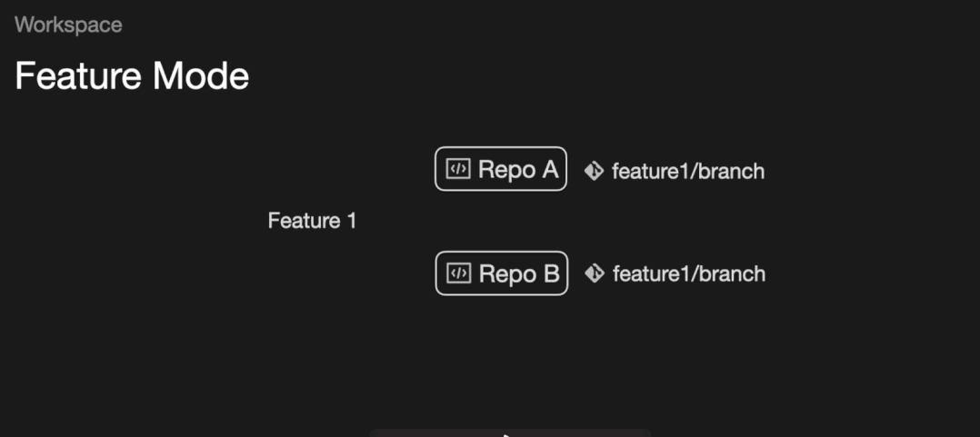Click the letter "B" in Repo B
The height and width of the screenshot is (437, 980).
(551, 273)
